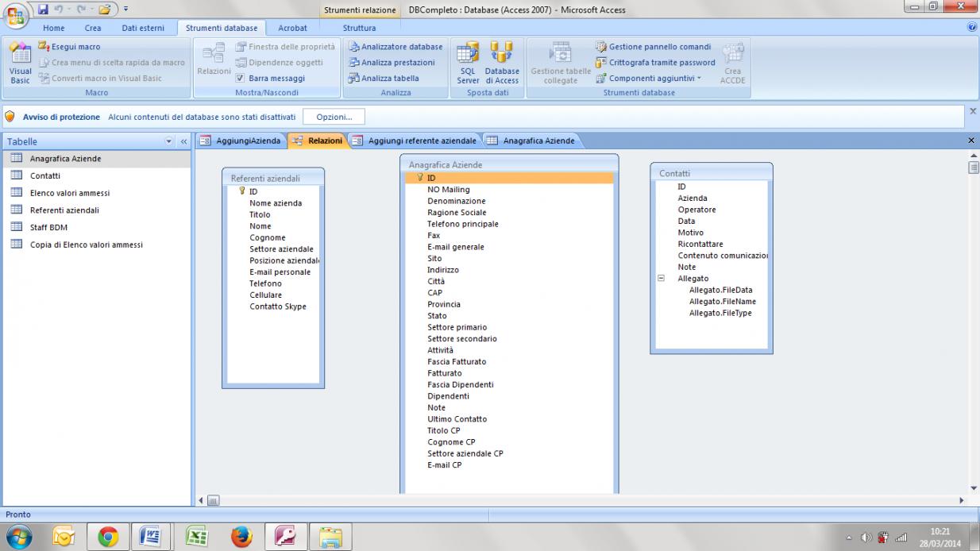This screenshot has width=980, height=551.
Task: Open the Dati esterni ribbon tab
Action: (x=143, y=28)
